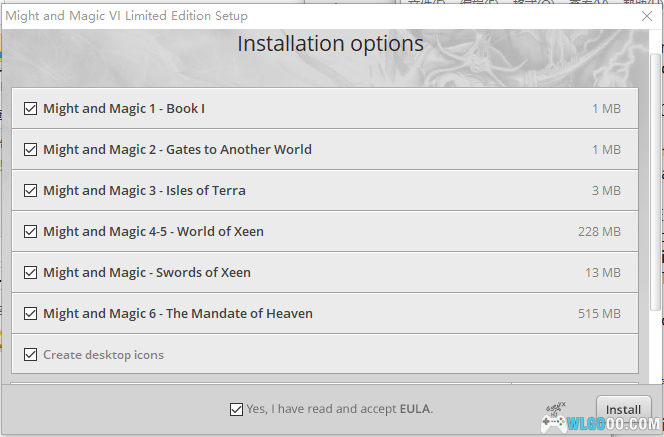Open the EULA link

click(415, 408)
